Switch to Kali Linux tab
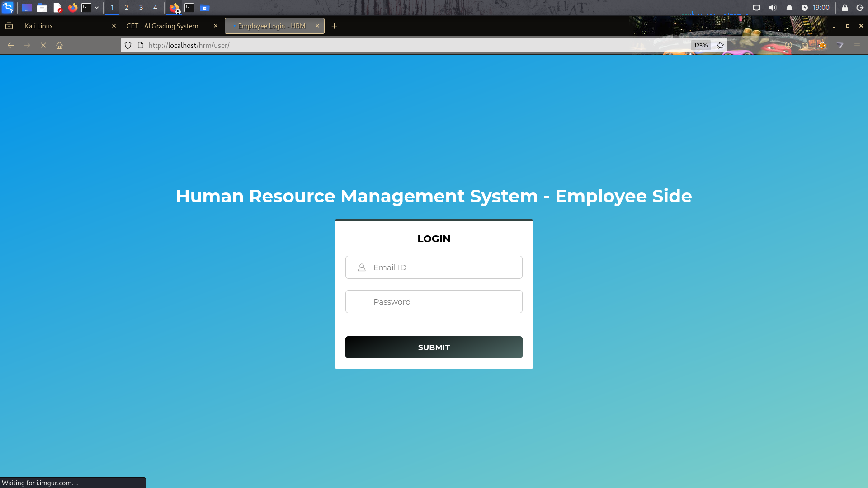The height and width of the screenshot is (488, 868). point(63,26)
